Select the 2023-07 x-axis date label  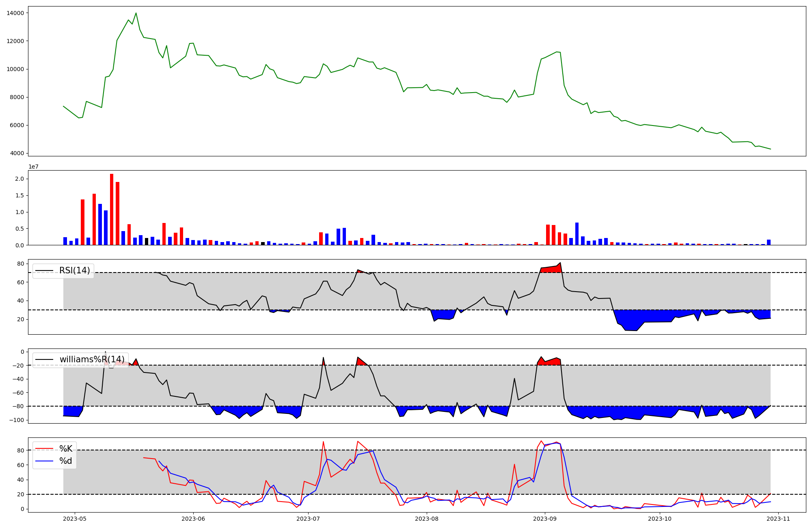click(x=308, y=519)
